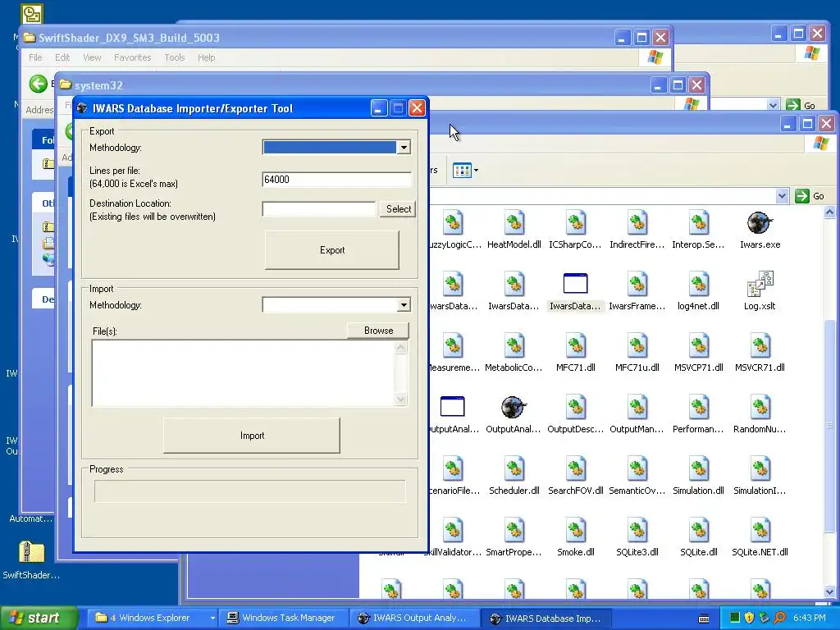
Task: Select the Smoke.dll file icon
Action: pos(575,531)
